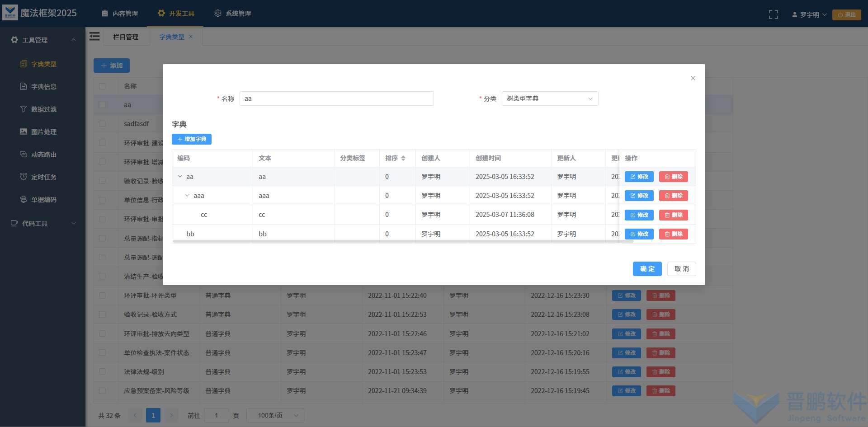Image resolution: width=868 pixels, height=427 pixels.
Task: Click 删除 for 验收记录-验收方式 row
Action: (x=660, y=314)
